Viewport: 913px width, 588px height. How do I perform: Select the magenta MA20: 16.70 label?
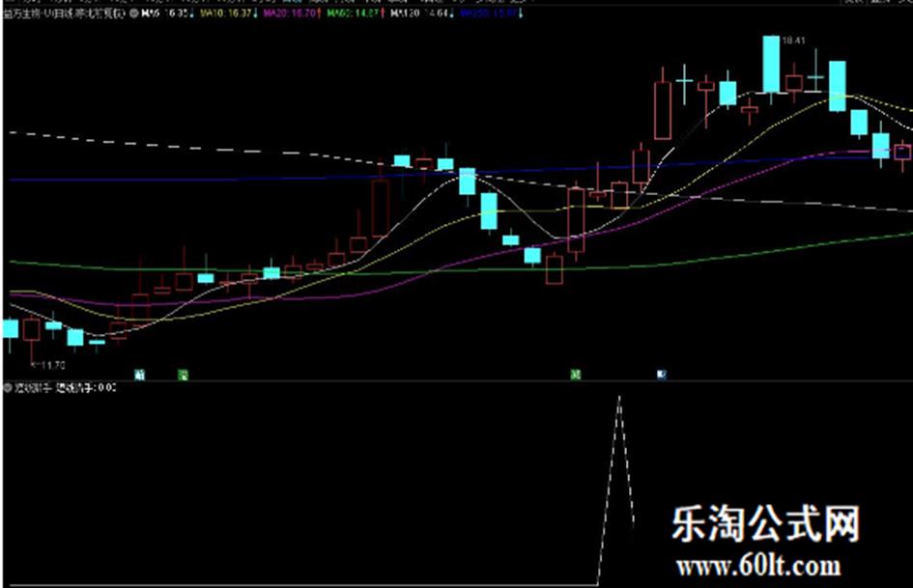[292, 13]
